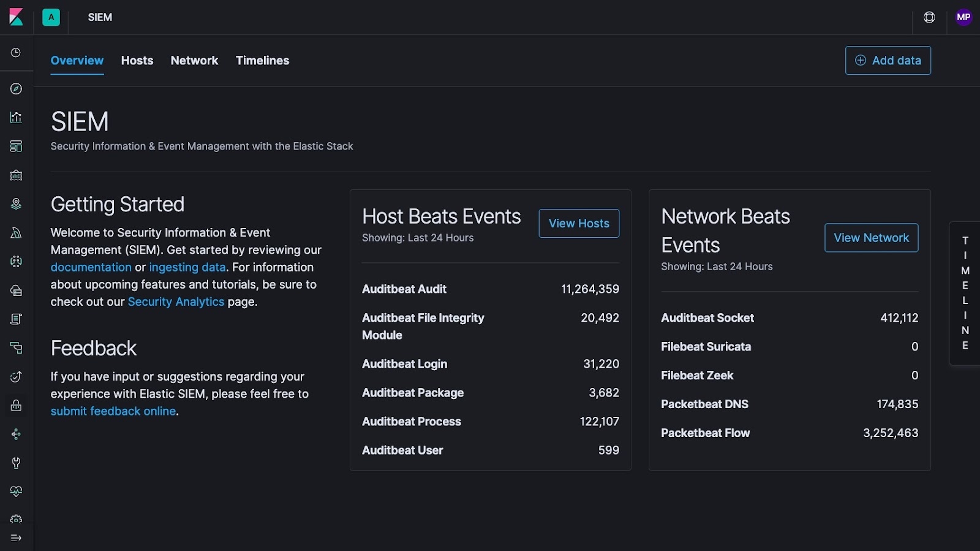Expand the side navigation menu
Viewport: 980px width, 551px height.
point(17,538)
